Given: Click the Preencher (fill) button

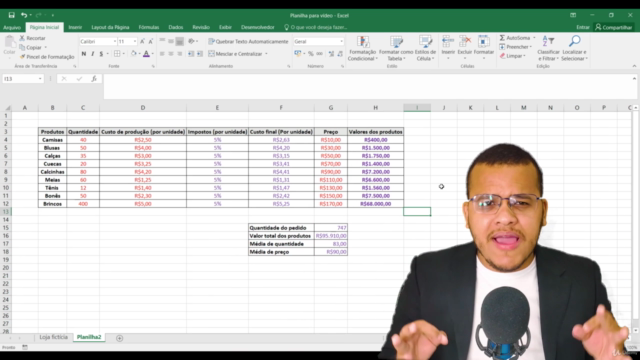Looking at the screenshot, I should click(516, 47).
